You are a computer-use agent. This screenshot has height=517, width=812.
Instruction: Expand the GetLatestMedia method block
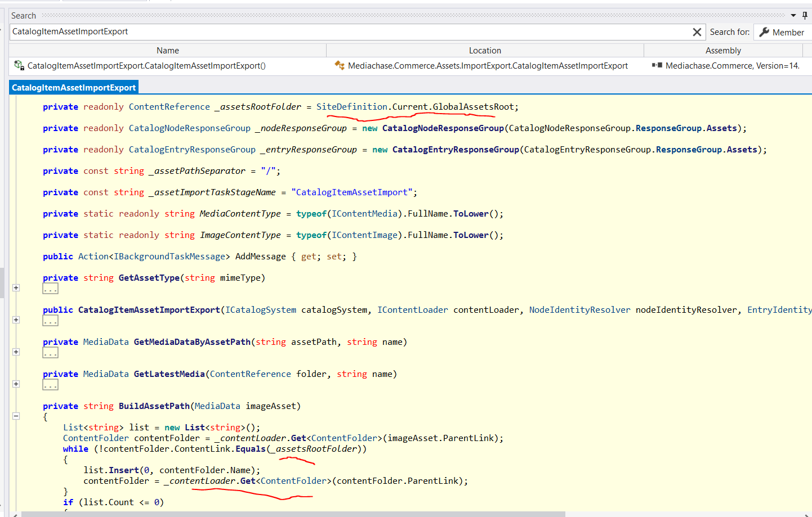[16, 384]
